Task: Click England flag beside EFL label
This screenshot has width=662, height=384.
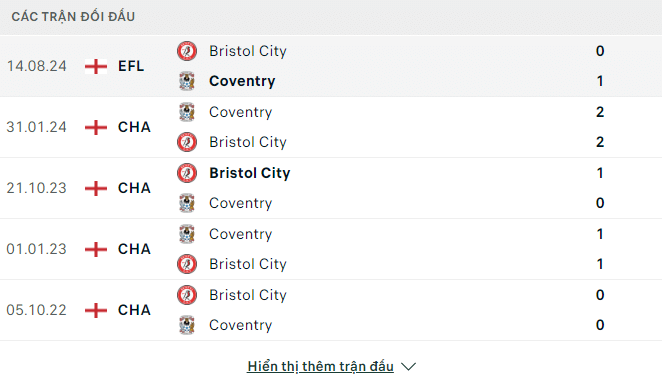Action: point(96,66)
